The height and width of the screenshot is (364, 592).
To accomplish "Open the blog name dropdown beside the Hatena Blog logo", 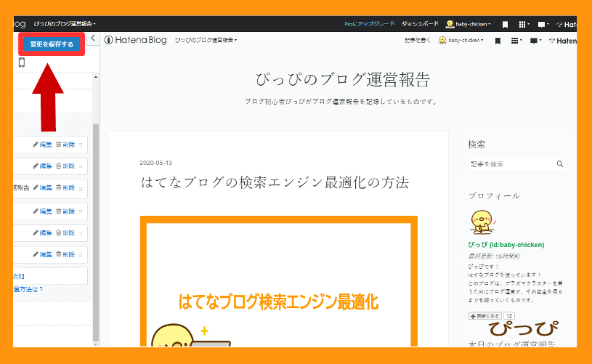I will coord(206,40).
